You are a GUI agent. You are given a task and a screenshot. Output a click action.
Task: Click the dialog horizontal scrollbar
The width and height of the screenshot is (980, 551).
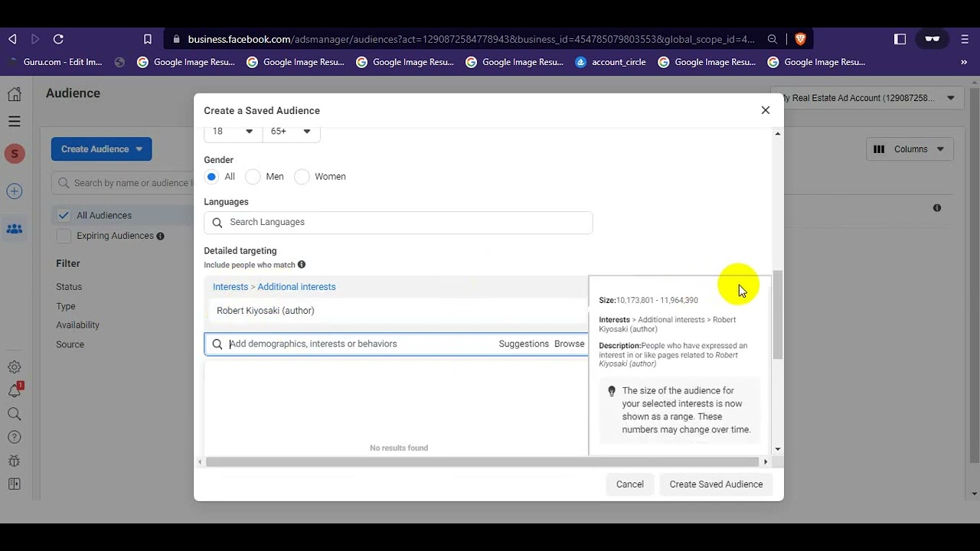[x=483, y=462]
